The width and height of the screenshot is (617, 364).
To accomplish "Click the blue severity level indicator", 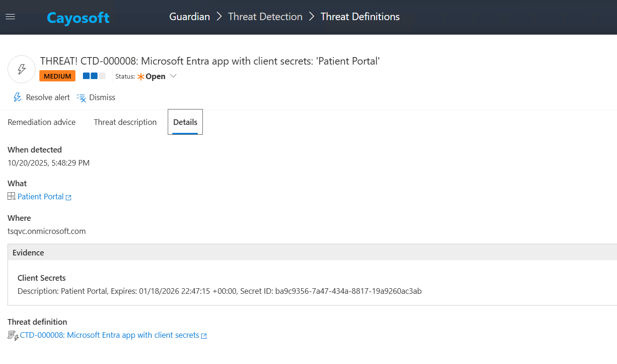I will pyautogui.click(x=94, y=76).
